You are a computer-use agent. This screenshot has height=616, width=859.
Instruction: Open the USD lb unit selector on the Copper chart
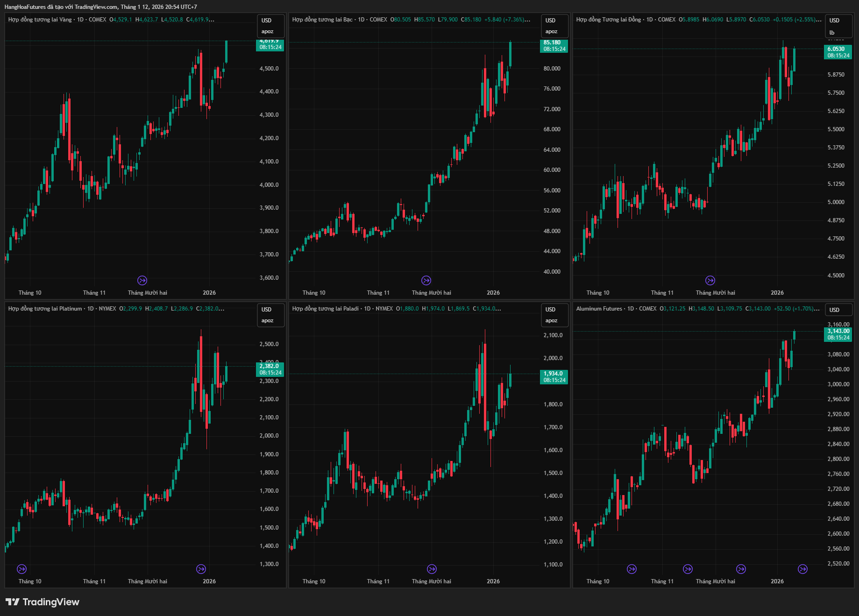838,26
